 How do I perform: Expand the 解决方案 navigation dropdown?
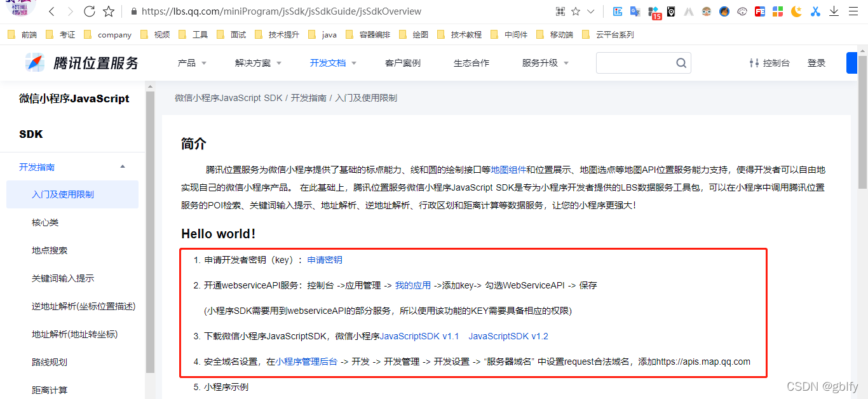[x=258, y=63]
